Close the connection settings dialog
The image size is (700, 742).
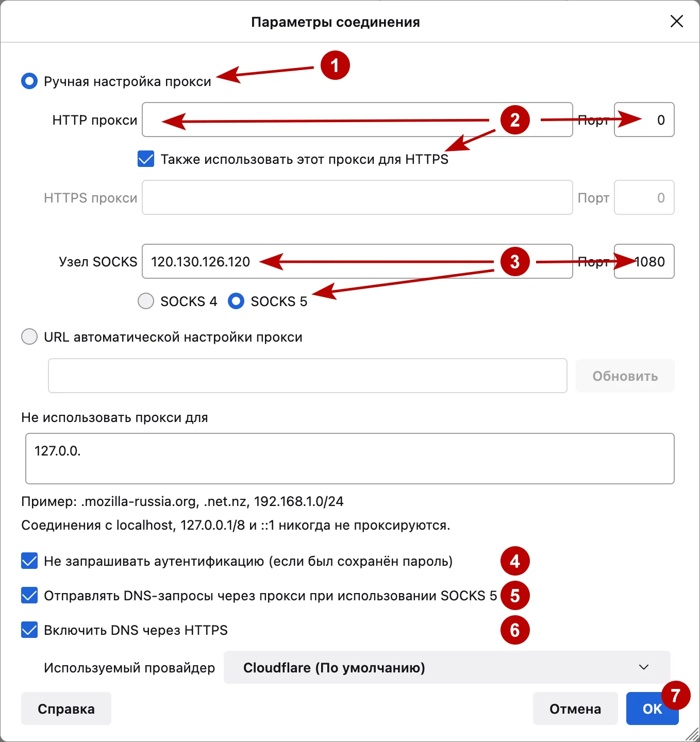click(x=677, y=22)
